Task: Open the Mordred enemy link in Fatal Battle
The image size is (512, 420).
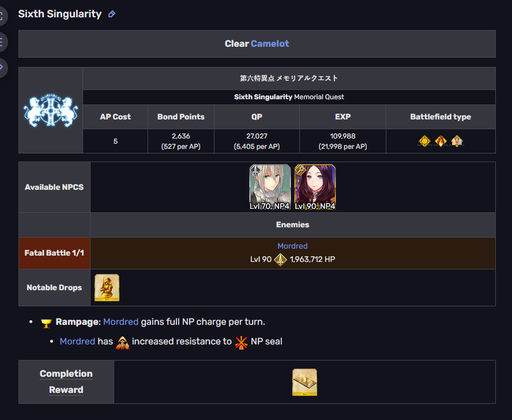Action: click(292, 246)
